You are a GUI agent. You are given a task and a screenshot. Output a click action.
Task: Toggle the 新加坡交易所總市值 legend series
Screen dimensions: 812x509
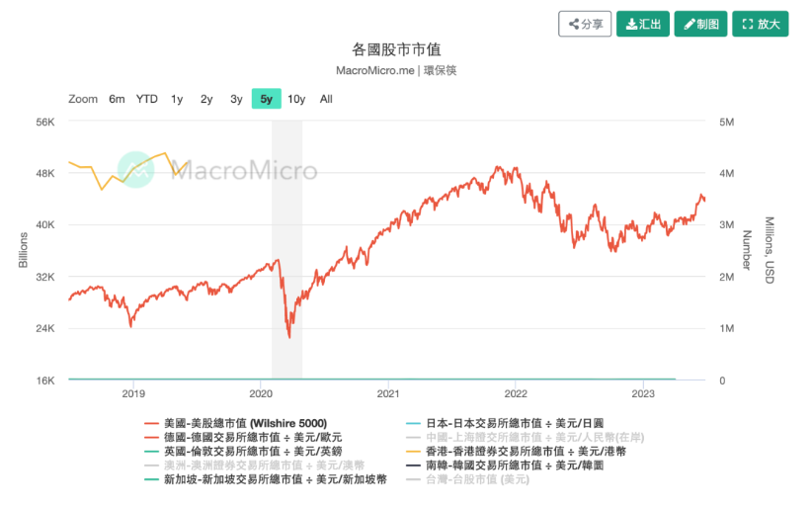coord(266,479)
